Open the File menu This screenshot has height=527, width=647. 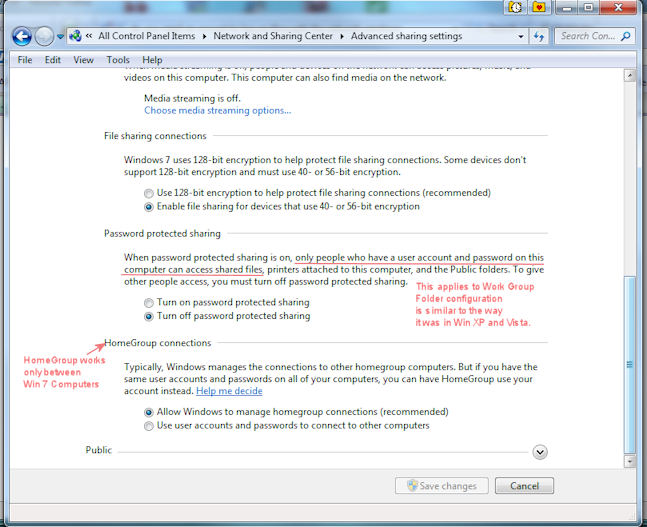point(25,60)
